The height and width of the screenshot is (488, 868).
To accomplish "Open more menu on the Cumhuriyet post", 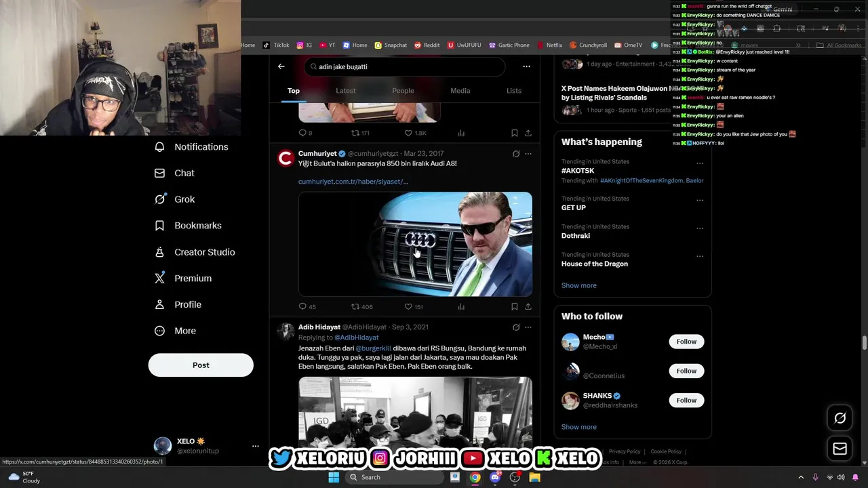I will coord(528,154).
